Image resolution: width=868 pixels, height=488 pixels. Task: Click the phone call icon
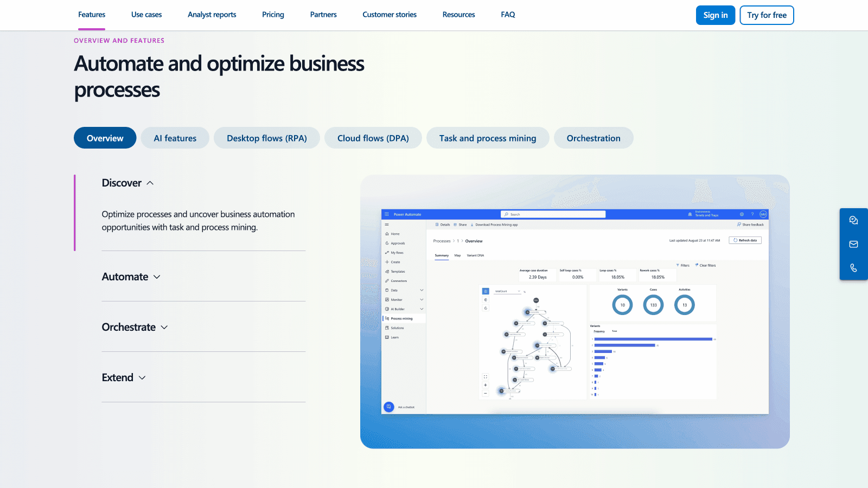(853, 268)
